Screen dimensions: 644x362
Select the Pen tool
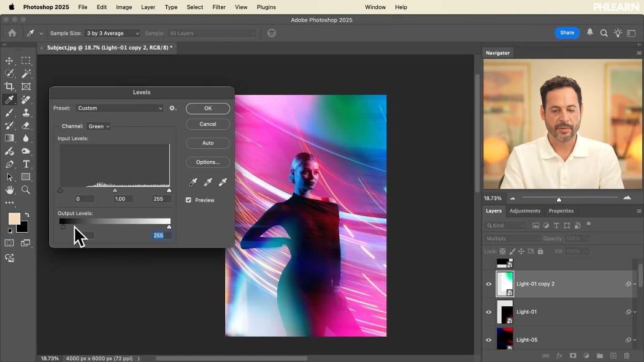point(9,164)
